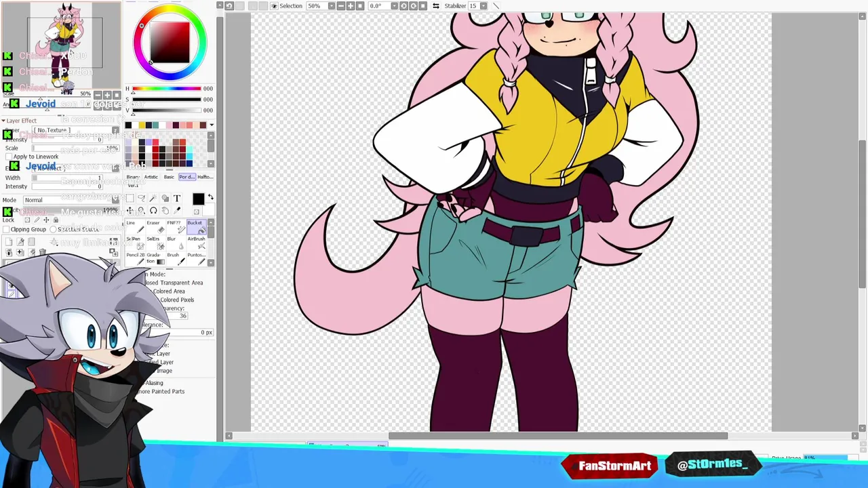Screen dimensions: 868x488
Task: Choose the SelErs brush
Action: point(156,243)
